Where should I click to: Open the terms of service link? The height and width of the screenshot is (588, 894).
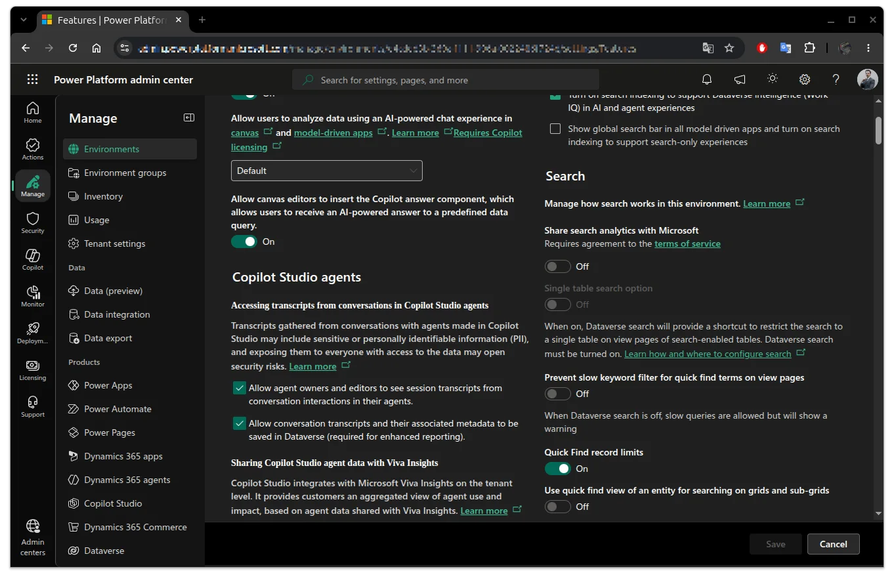(687, 243)
